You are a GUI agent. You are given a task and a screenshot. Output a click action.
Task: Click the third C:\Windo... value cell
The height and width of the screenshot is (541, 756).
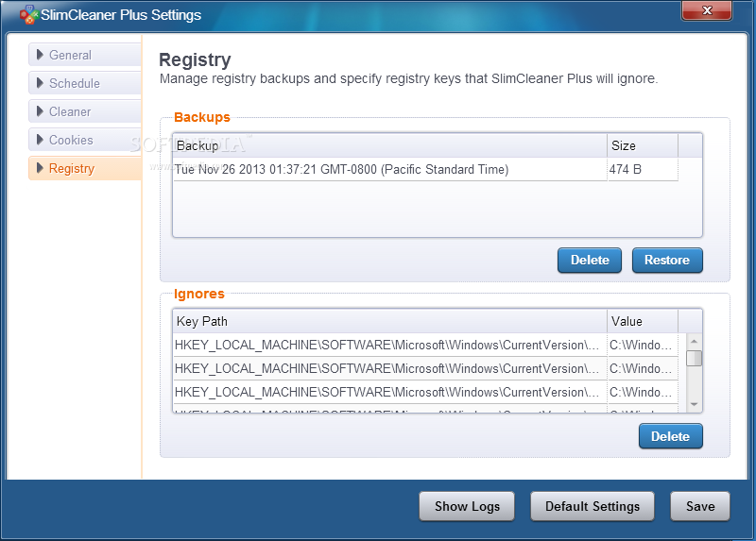point(643,392)
